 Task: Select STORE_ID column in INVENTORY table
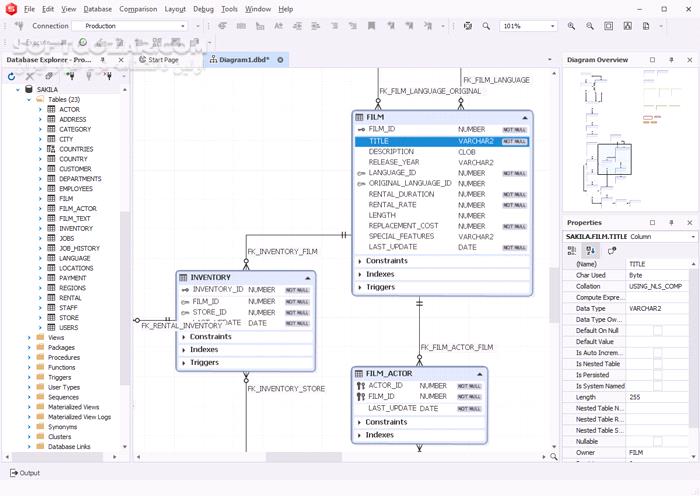(246, 313)
